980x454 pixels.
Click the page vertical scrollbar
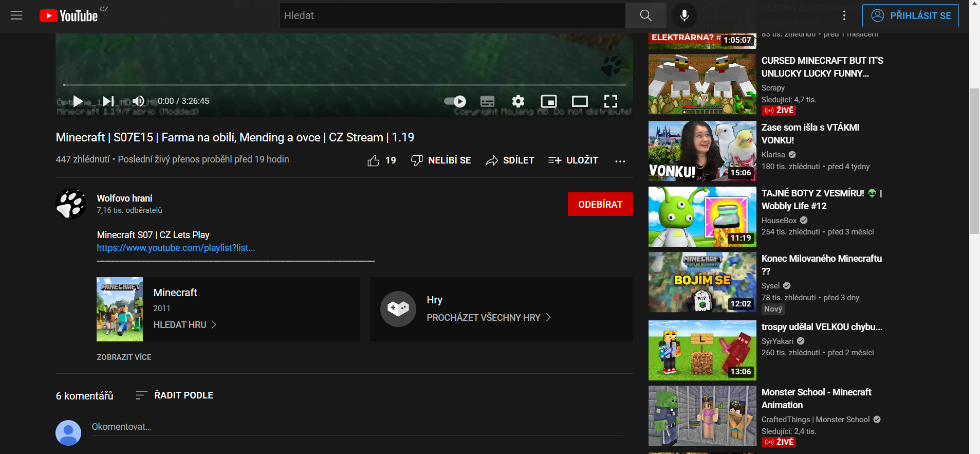point(974,161)
